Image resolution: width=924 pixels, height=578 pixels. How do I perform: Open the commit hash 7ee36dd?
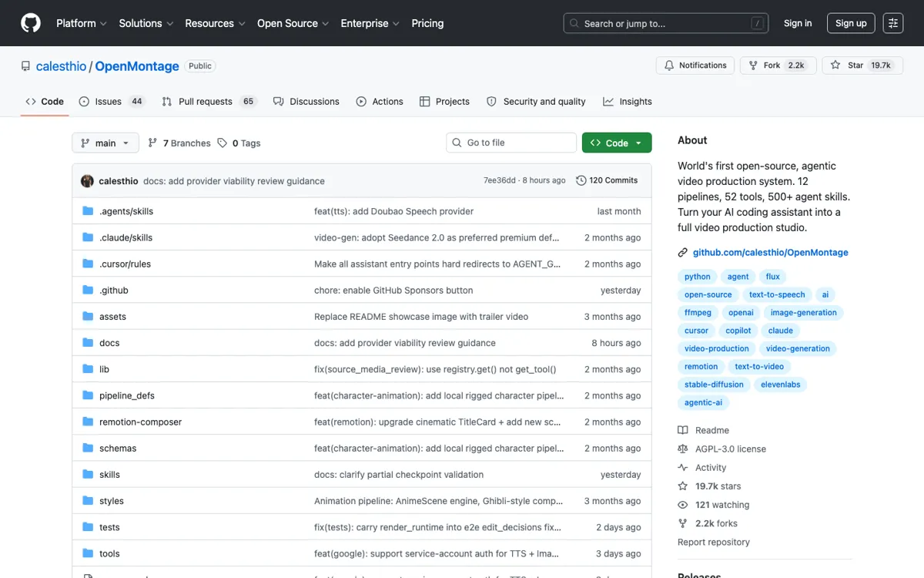pyautogui.click(x=500, y=180)
